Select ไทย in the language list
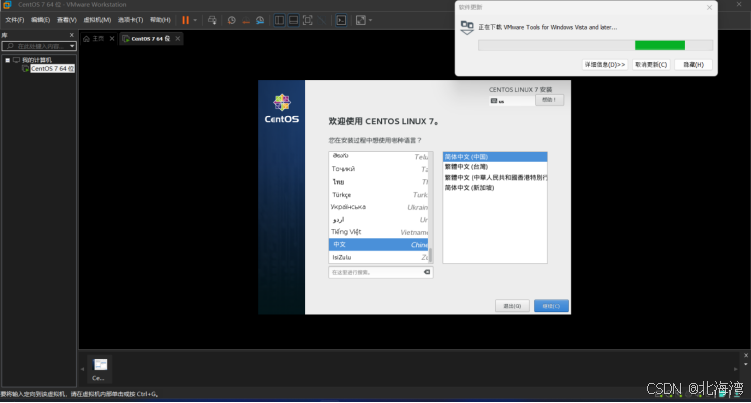Image resolution: width=751 pixels, height=403 pixels. point(378,182)
